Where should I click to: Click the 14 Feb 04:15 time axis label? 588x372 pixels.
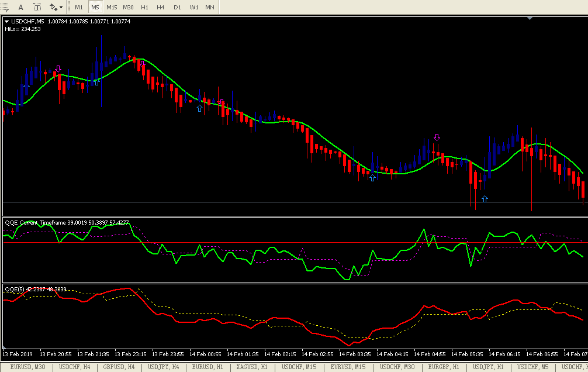[393, 354]
